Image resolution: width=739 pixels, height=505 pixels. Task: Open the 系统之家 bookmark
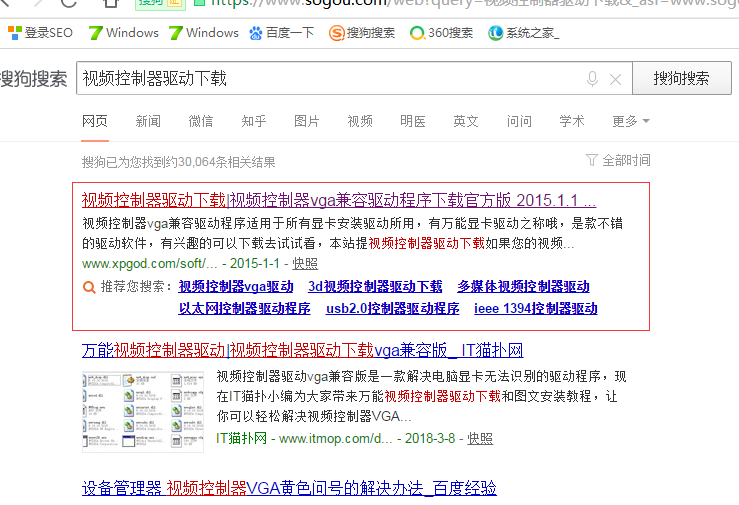[523, 33]
